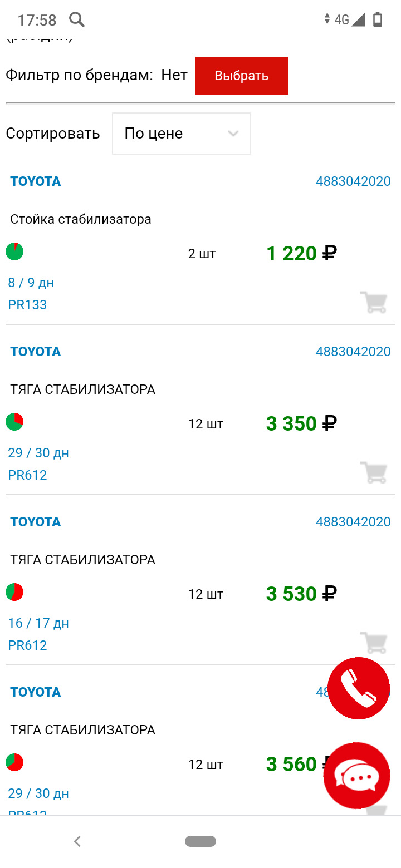Tap the rating pie for 3 530 ₽ offer
Screen dimensions: 401x868
pos(14,592)
